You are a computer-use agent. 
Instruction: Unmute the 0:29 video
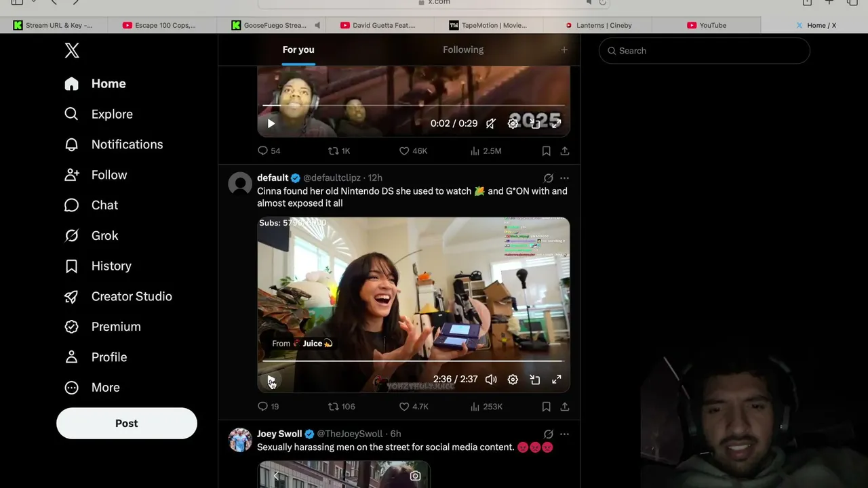click(x=491, y=123)
